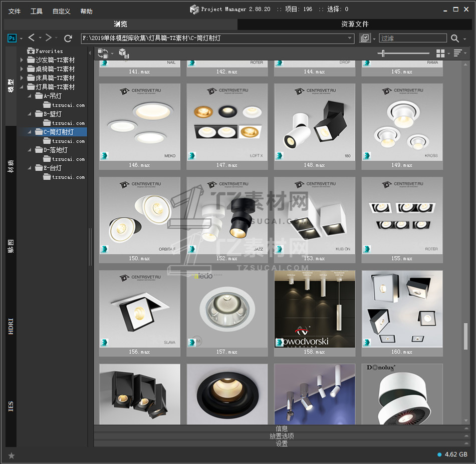Open the Favorites folder in tree
This screenshot has height=464, width=476.
pos(49,51)
